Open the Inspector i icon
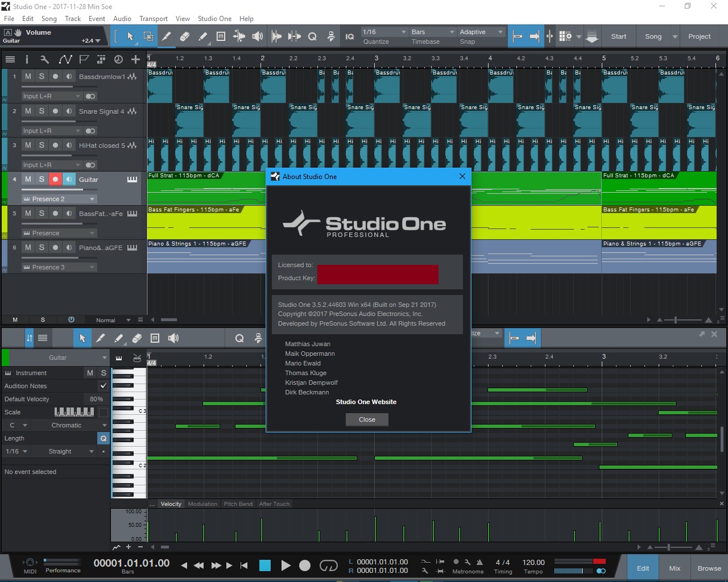This screenshot has width=728, height=582. (27, 59)
